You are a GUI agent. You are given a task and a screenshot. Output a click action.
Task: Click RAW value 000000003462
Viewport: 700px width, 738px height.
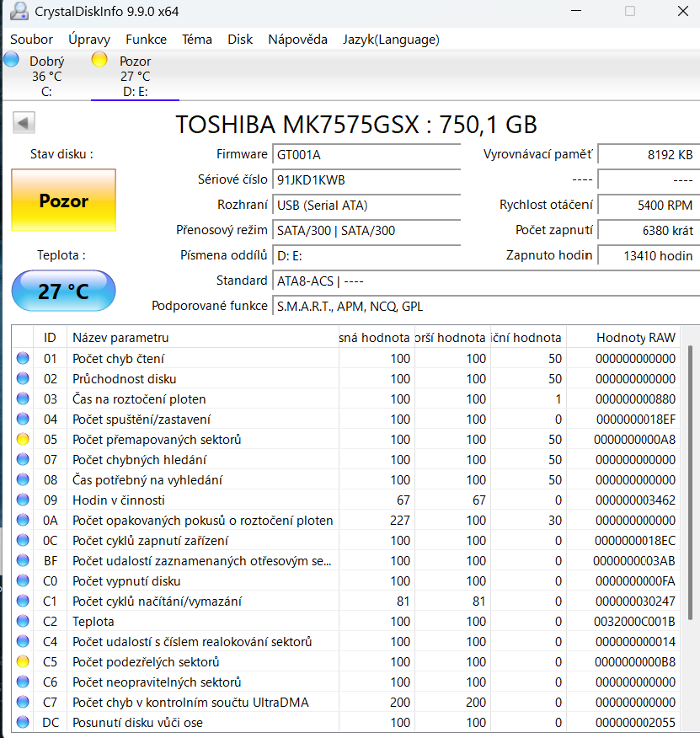coord(635,500)
